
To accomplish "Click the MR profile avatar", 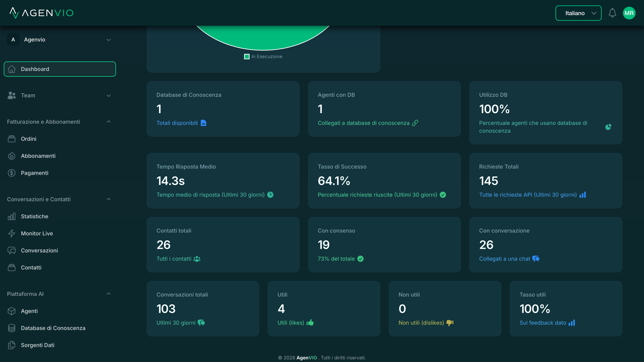I will (x=630, y=13).
